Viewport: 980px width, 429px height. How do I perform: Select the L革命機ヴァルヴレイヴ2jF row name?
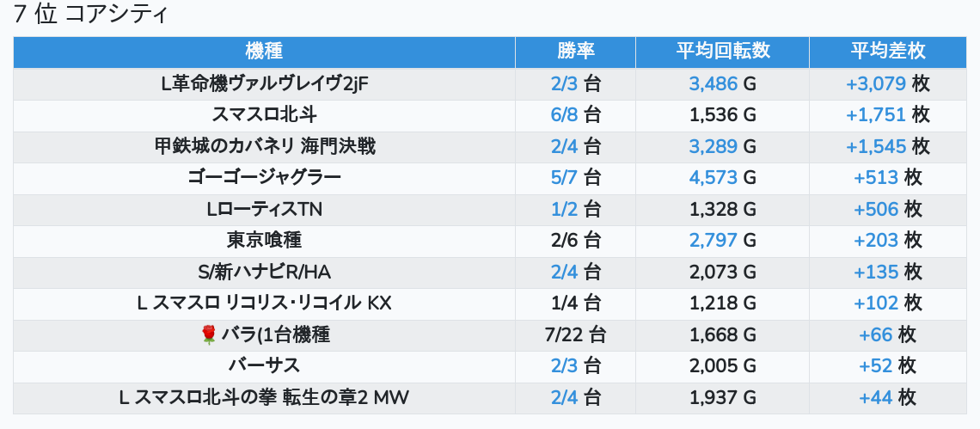(x=265, y=83)
